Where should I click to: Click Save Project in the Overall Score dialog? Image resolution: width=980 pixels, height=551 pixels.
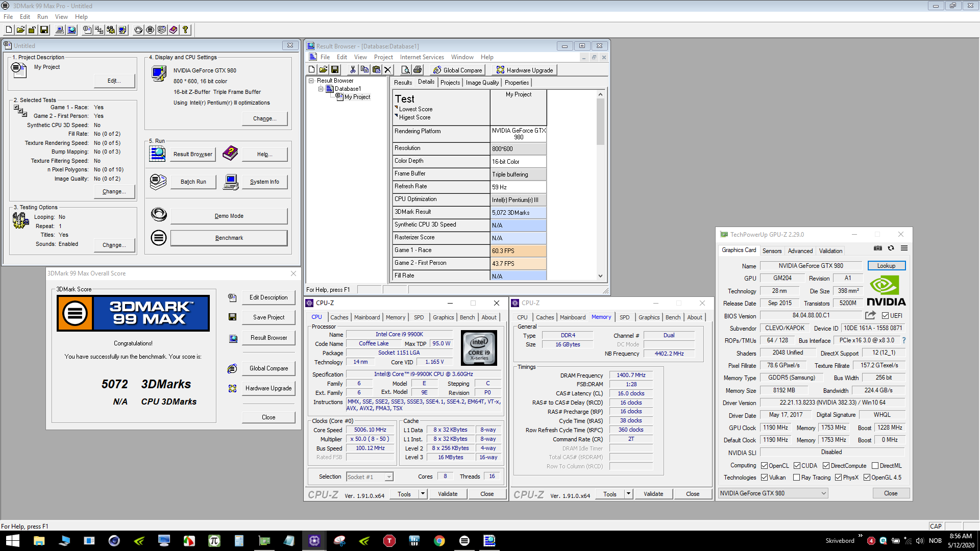point(268,317)
